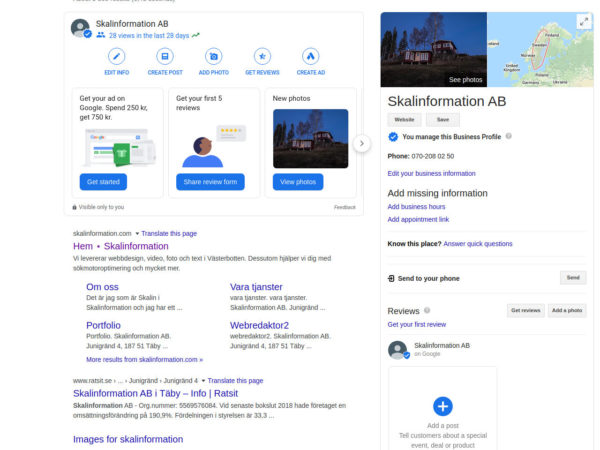The width and height of the screenshot is (600, 450).
Task: Click the info icon next to Reviews
Action: (427, 310)
